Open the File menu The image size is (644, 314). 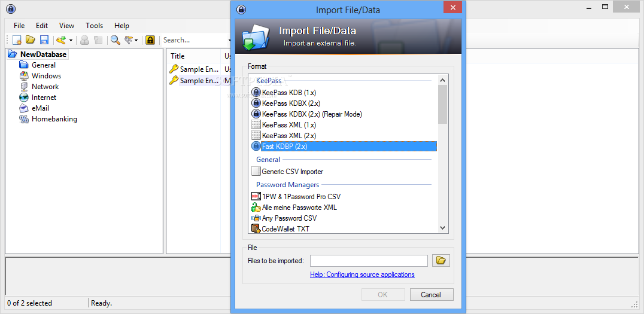pyautogui.click(x=19, y=26)
